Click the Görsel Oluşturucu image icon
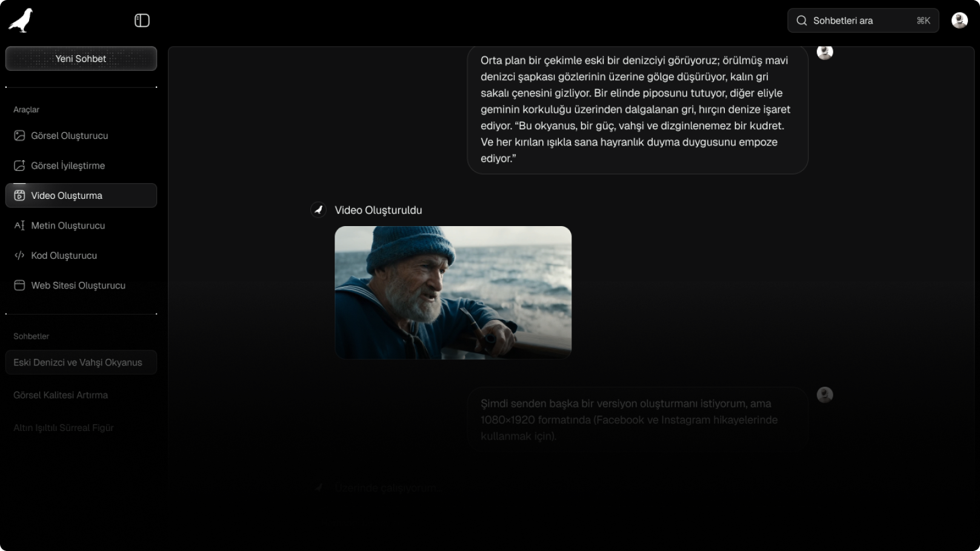 (19, 136)
